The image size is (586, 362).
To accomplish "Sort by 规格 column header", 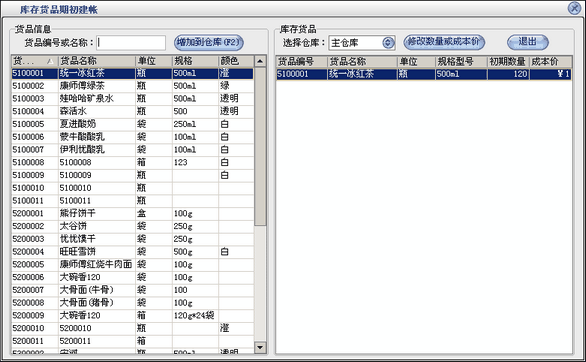I will coord(195,61).
